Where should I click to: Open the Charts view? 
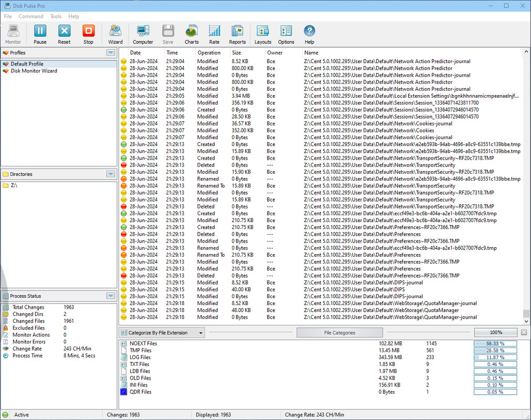pos(192,35)
